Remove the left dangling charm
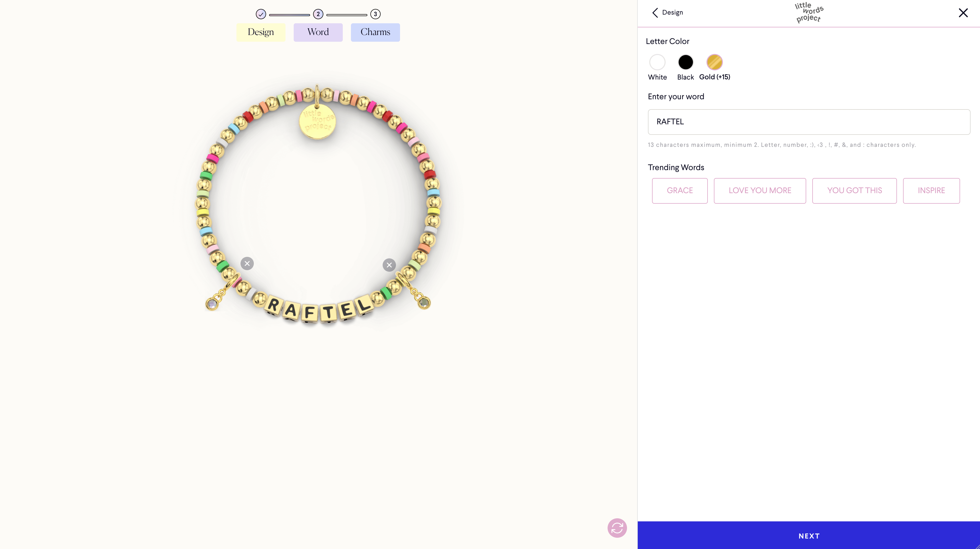 (247, 263)
